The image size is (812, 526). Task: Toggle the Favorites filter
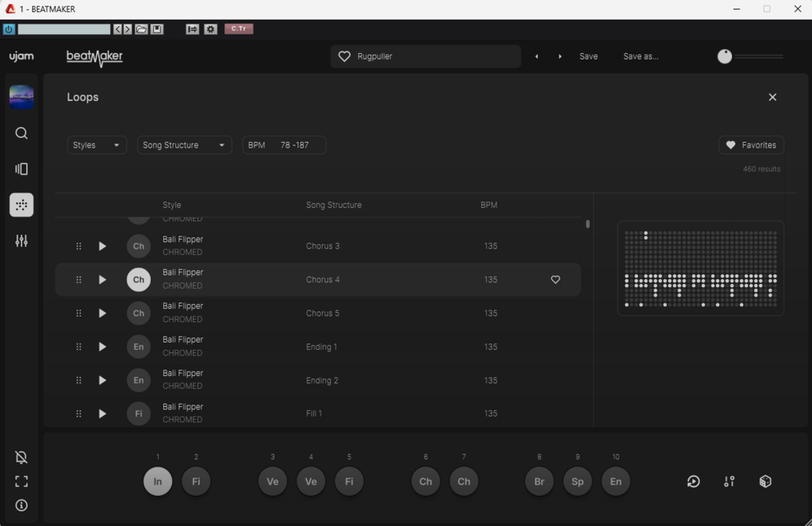(x=751, y=145)
